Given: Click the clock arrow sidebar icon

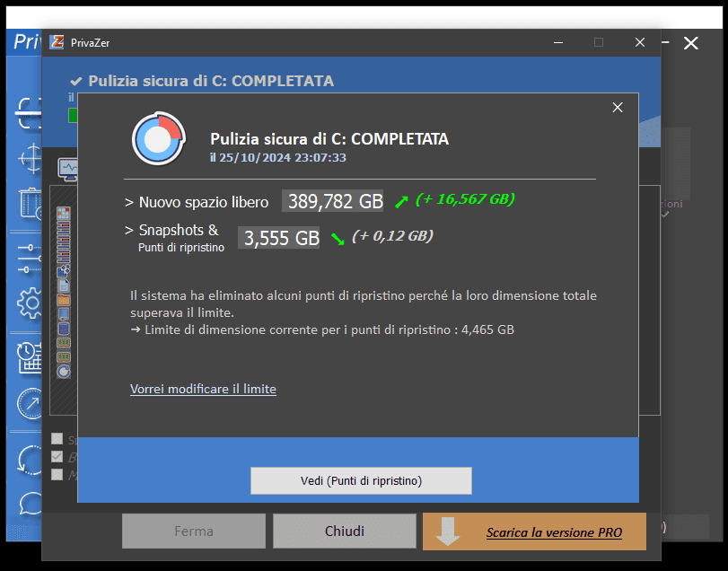Looking at the screenshot, I should [x=30, y=403].
